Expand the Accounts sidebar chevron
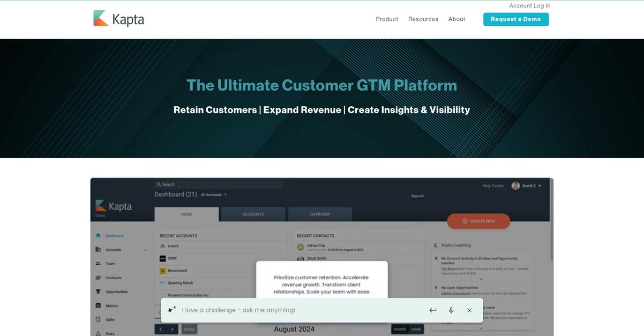The image size is (644, 336). pos(145,250)
